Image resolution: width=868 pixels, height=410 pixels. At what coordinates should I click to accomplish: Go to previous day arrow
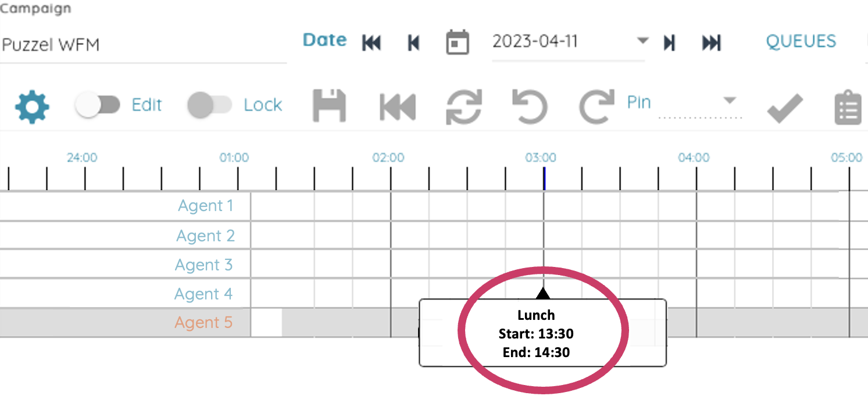pos(413,42)
